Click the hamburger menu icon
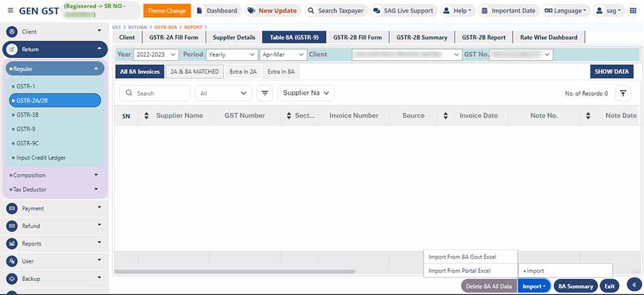The width and height of the screenshot is (644, 295). [10, 11]
